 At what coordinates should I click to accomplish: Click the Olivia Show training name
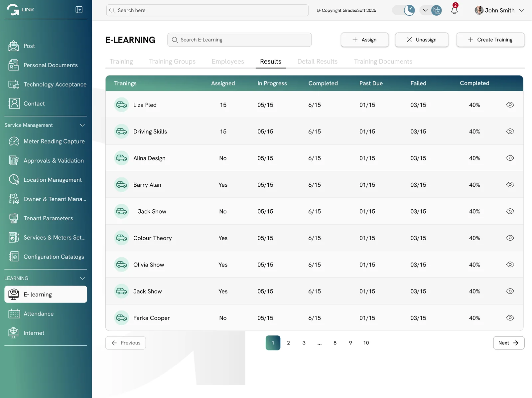click(x=149, y=265)
